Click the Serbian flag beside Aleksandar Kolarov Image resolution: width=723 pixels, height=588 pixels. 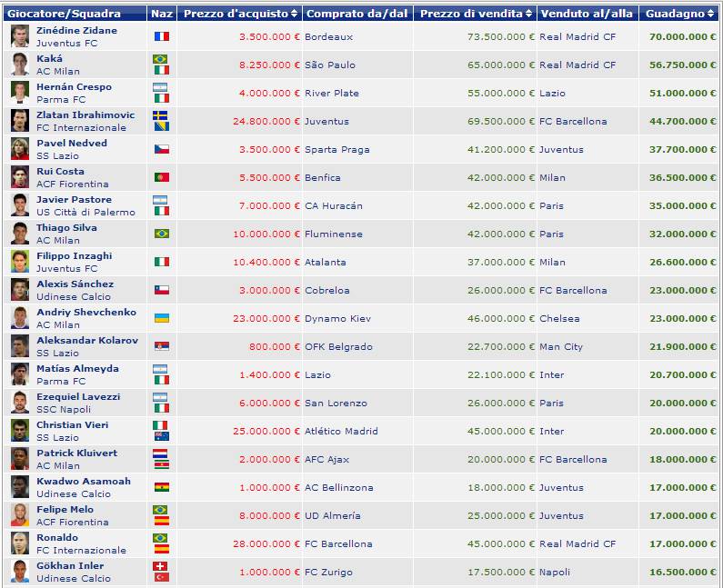pos(161,346)
